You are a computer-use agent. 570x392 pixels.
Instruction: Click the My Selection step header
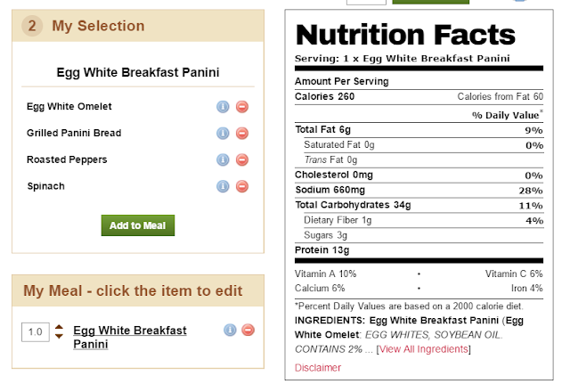[98, 26]
